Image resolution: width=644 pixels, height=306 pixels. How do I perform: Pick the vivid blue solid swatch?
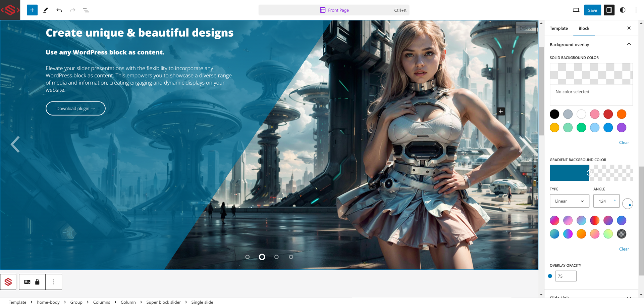(608, 128)
